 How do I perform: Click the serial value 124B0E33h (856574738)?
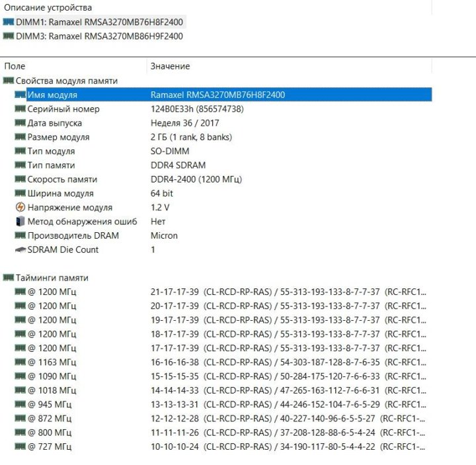[197, 109]
